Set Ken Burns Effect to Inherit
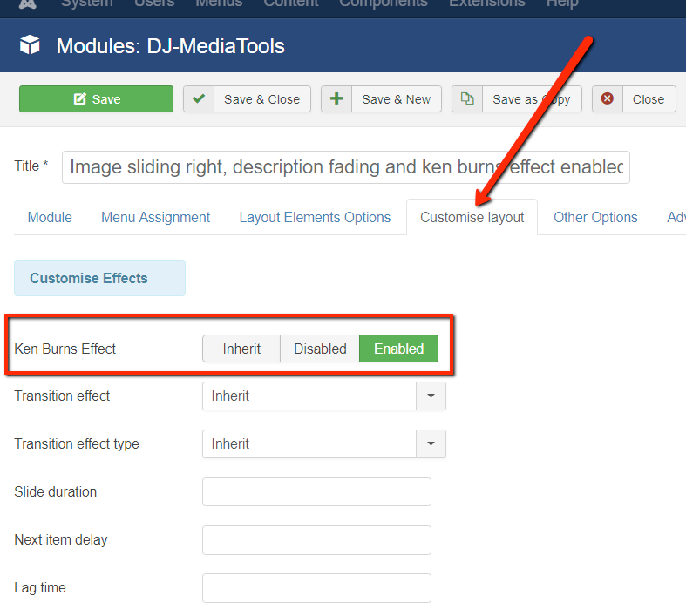Viewport: 686px width, 616px height. pos(241,349)
